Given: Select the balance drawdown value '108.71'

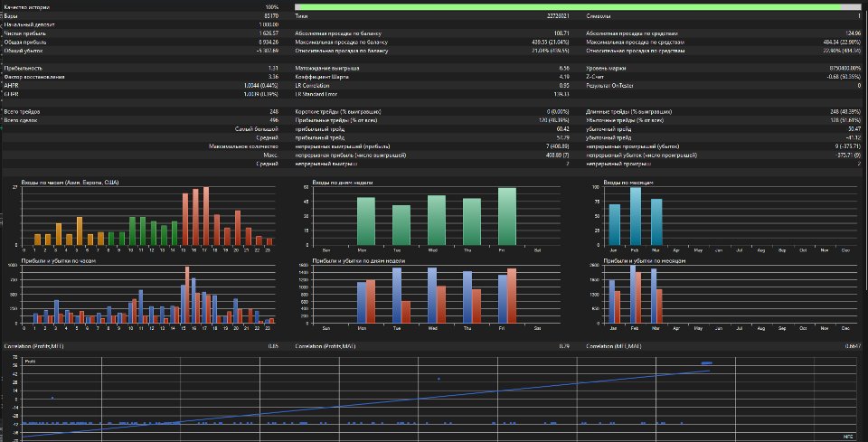Looking at the screenshot, I should pyautogui.click(x=561, y=33).
